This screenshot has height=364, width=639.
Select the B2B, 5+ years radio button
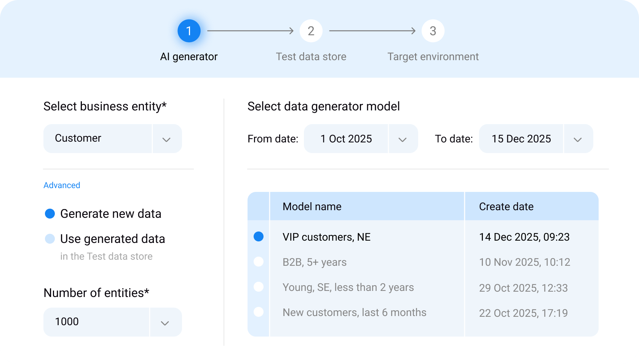pos(259,262)
